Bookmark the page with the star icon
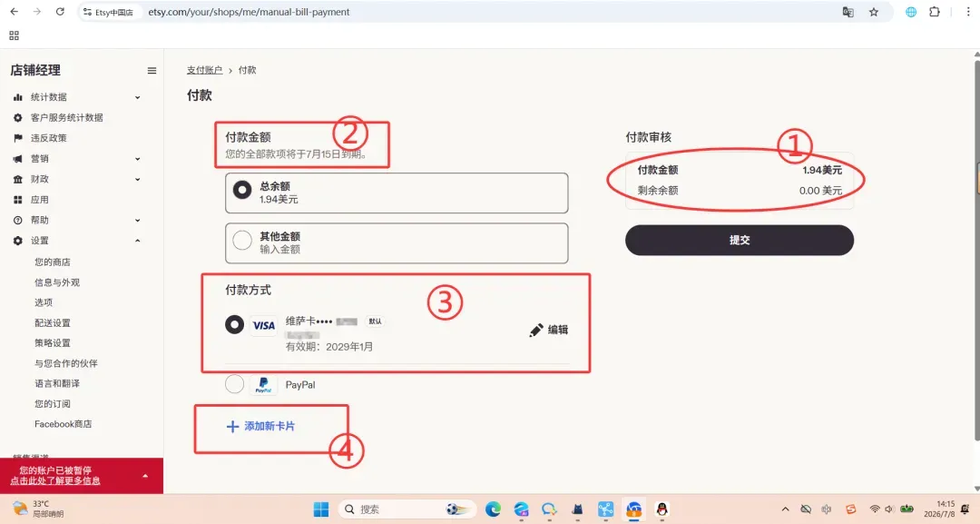This screenshot has height=524, width=980. [874, 12]
